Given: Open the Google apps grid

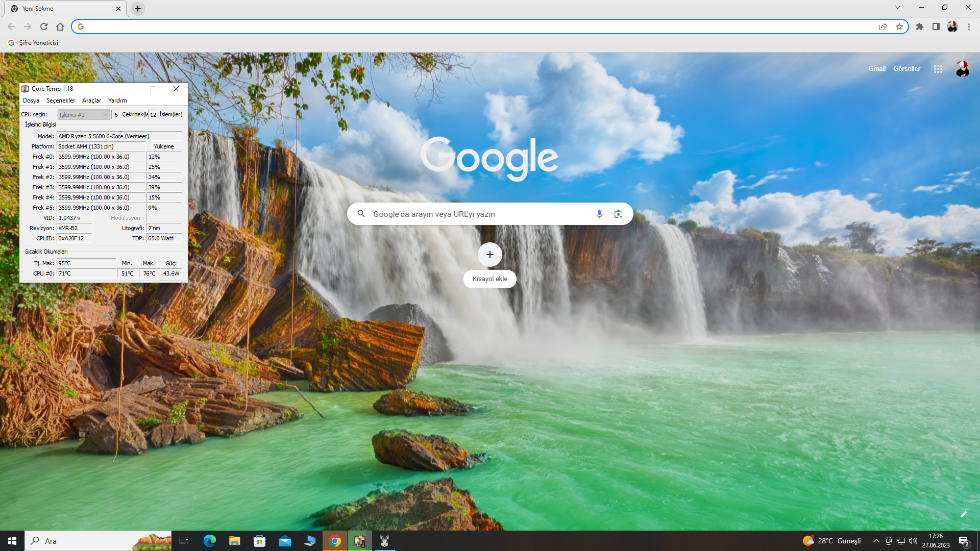Looking at the screenshot, I should coord(938,69).
